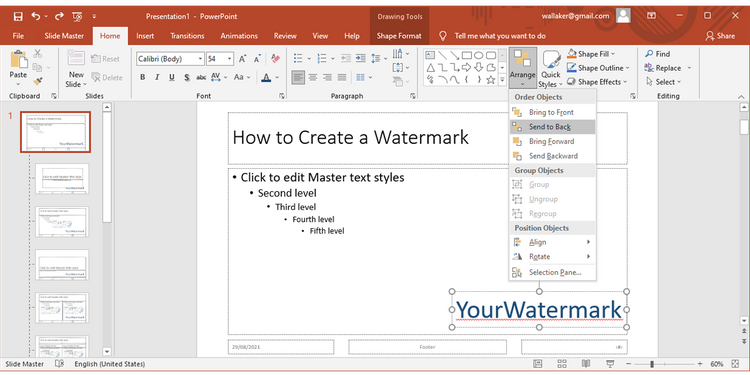Image resolution: width=750 pixels, height=375 pixels.
Task: Toggle Align Left paragraph button
Action: [x=298, y=77]
